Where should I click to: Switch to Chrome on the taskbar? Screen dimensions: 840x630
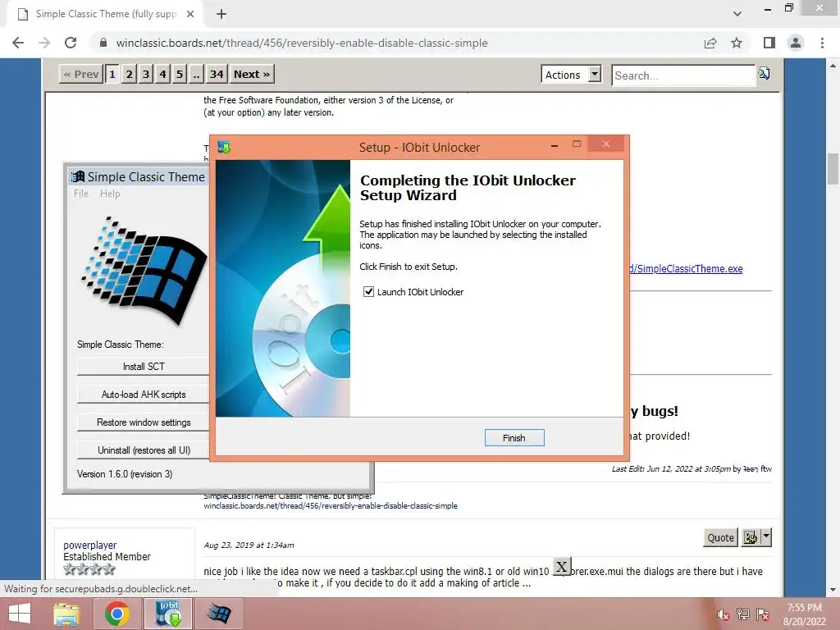(116, 614)
